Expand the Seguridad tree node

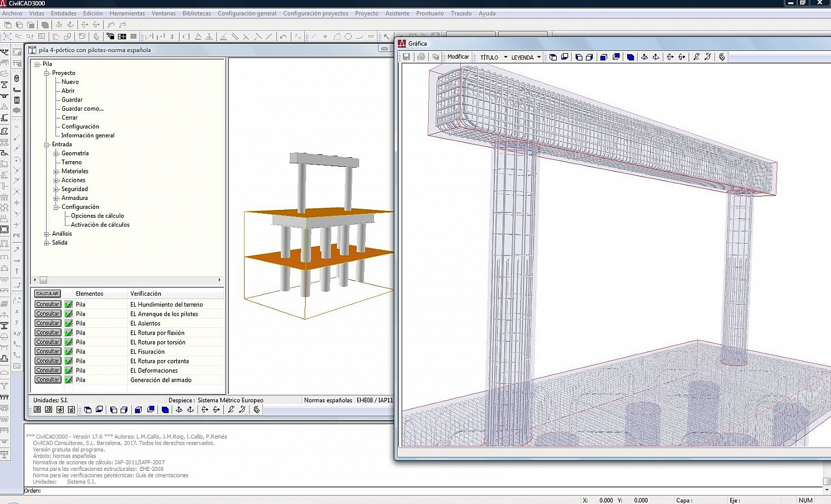coord(56,189)
